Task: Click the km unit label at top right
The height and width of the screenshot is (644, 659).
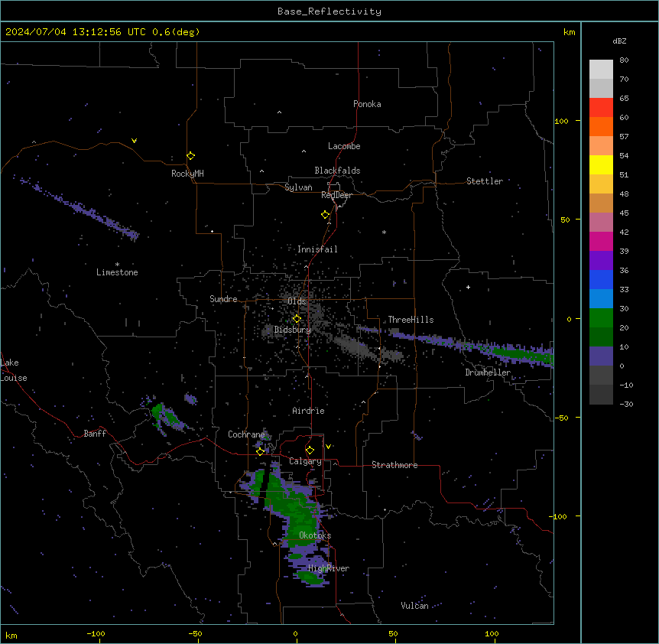Action: (x=570, y=32)
